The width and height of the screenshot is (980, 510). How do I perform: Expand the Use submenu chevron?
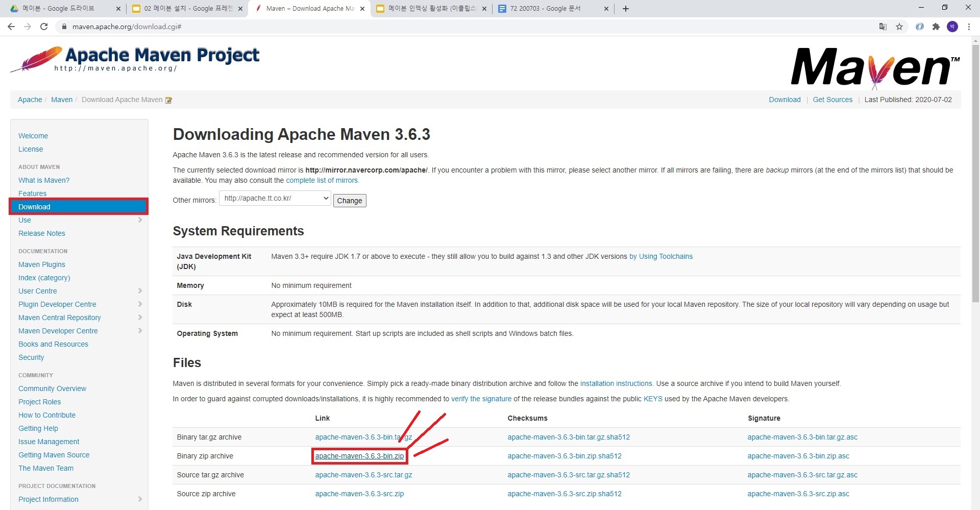(140, 220)
